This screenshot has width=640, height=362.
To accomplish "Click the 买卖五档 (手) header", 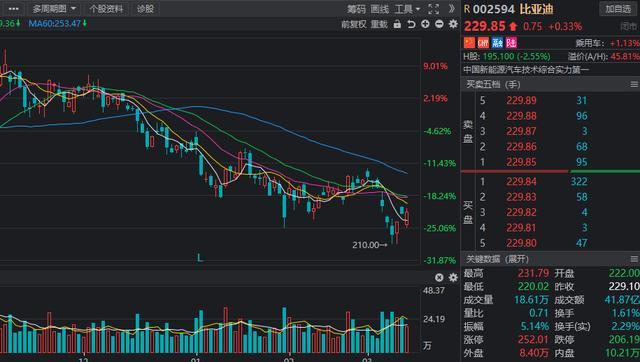I will 493,84.
